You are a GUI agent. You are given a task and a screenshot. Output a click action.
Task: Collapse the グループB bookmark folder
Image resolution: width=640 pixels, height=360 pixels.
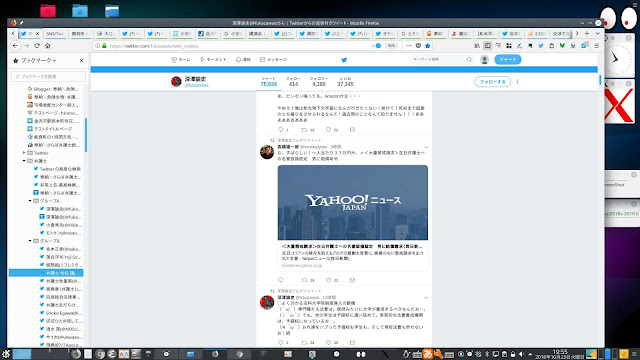pyautogui.click(x=30, y=241)
